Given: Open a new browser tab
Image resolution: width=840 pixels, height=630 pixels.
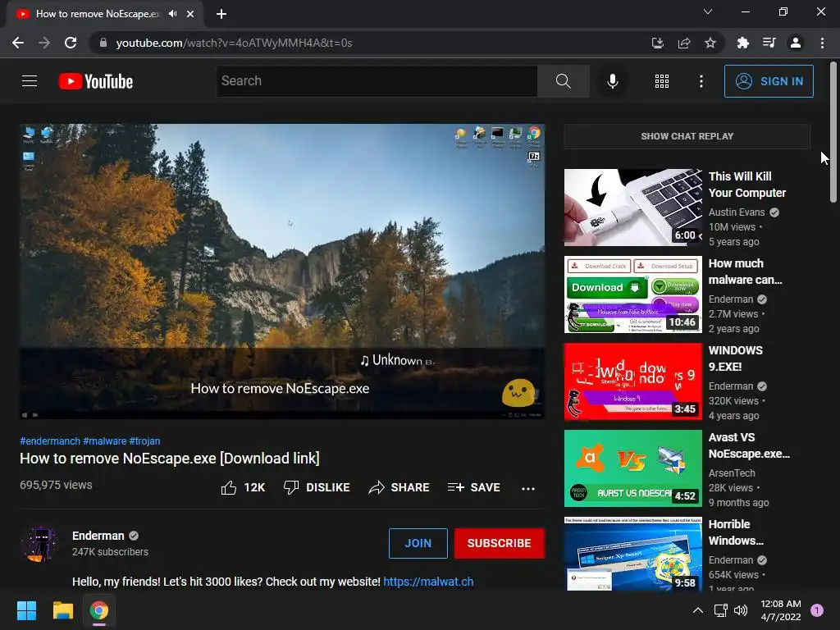Looking at the screenshot, I should (221, 14).
